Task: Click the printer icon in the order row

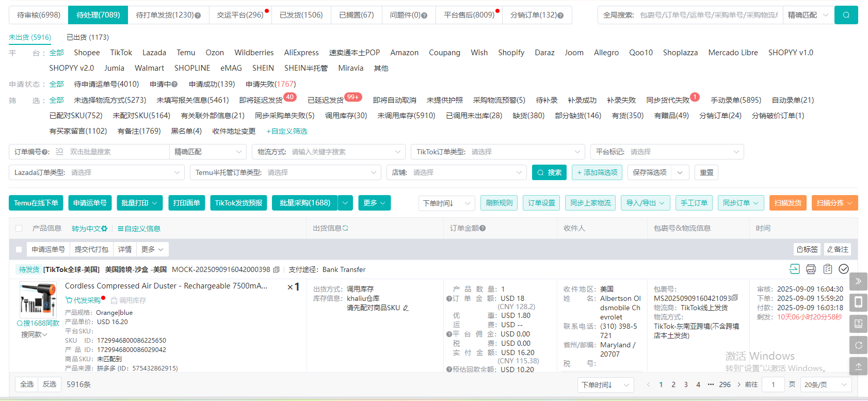Action: [x=811, y=269]
